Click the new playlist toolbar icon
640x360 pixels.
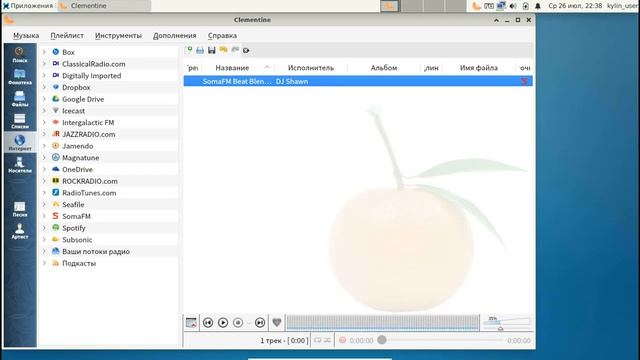pos(189,50)
